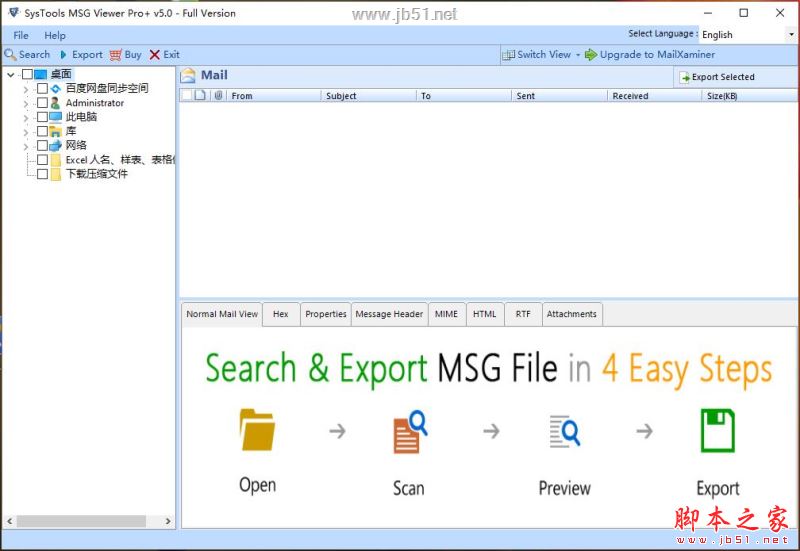Click the Administrator user icon
The height and width of the screenshot is (551, 800).
point(55,103)
